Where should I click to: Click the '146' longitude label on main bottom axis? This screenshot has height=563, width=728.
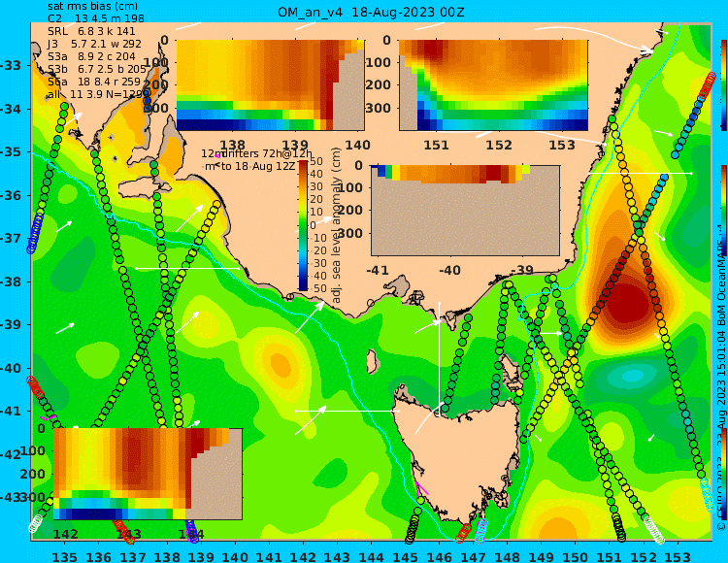(x=439, y=556)
